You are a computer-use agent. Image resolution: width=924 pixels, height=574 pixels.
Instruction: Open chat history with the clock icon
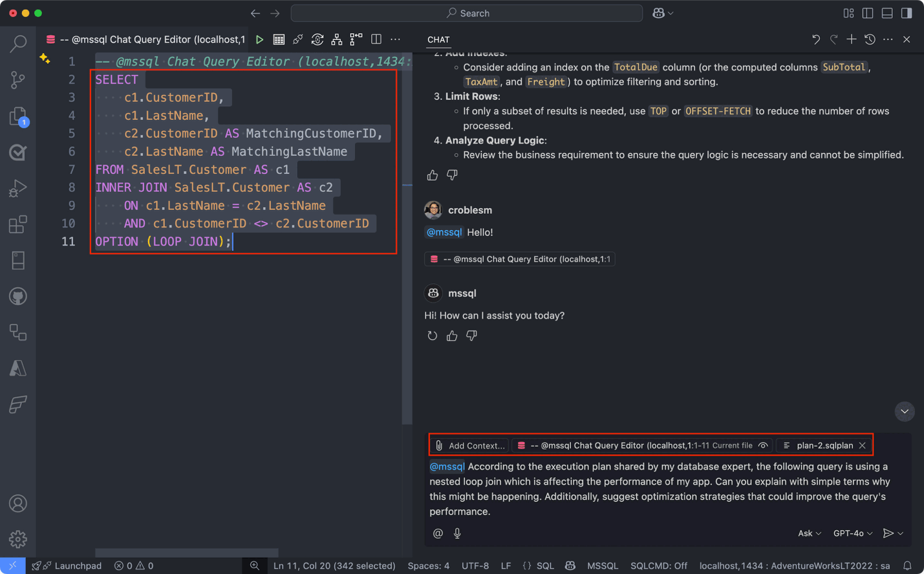click(870, 39)
